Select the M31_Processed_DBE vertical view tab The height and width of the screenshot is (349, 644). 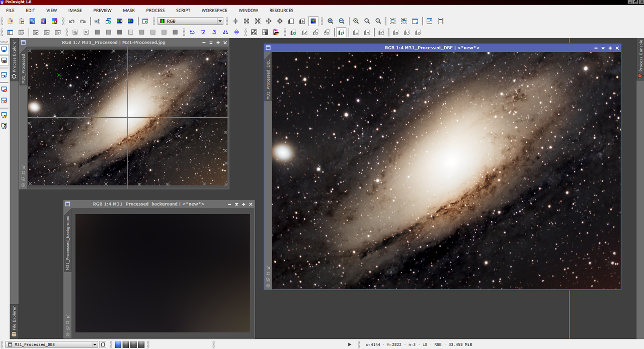268,79
